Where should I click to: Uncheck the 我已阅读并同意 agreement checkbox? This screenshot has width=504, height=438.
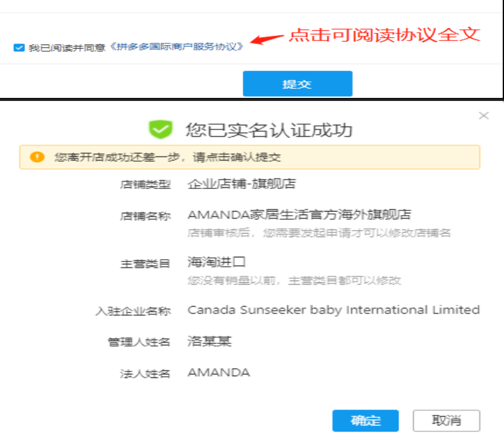click(19, 48)
